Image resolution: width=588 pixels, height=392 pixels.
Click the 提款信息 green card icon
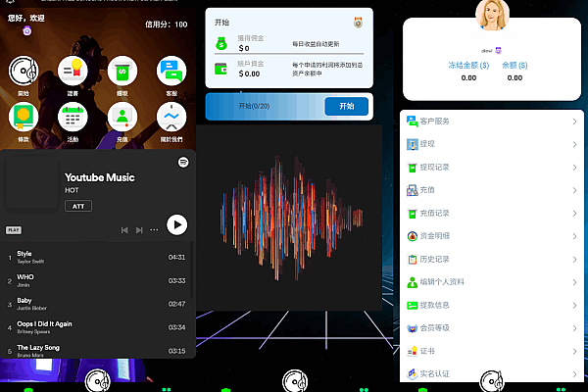click(413, 306)
